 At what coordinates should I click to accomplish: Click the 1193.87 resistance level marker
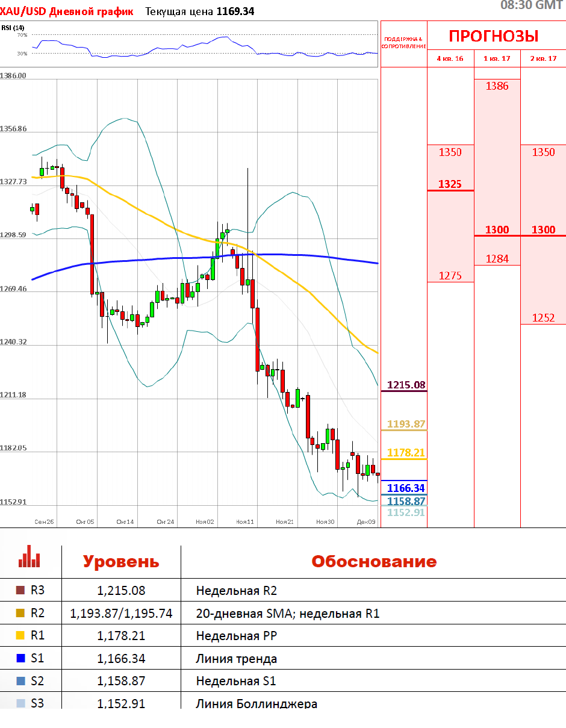click(x=406, y=424)
